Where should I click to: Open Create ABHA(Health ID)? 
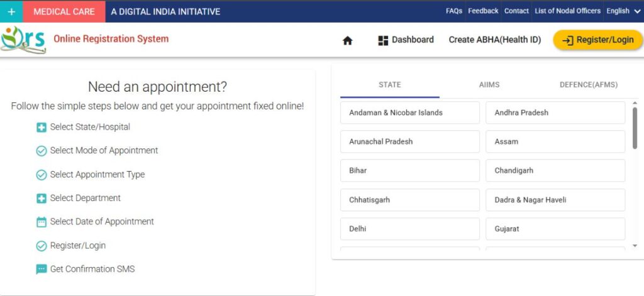(x=494, y=40)
